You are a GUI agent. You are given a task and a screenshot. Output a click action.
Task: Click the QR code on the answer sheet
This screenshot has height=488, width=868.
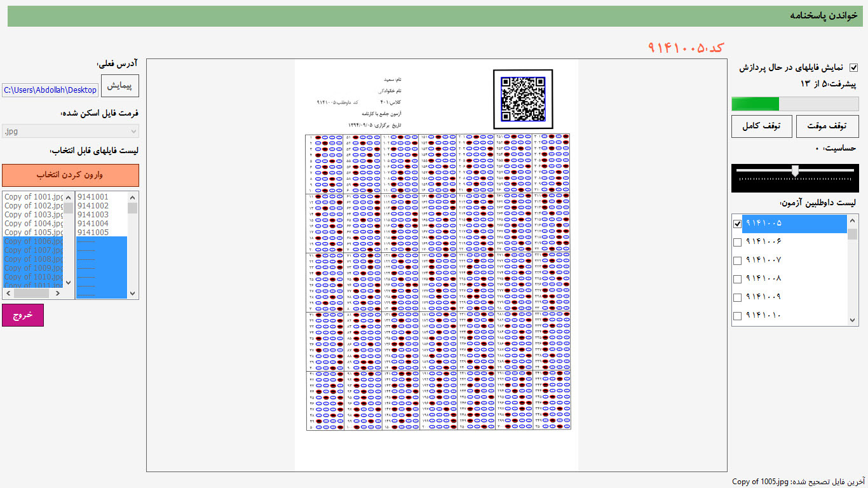click(523, 98)
